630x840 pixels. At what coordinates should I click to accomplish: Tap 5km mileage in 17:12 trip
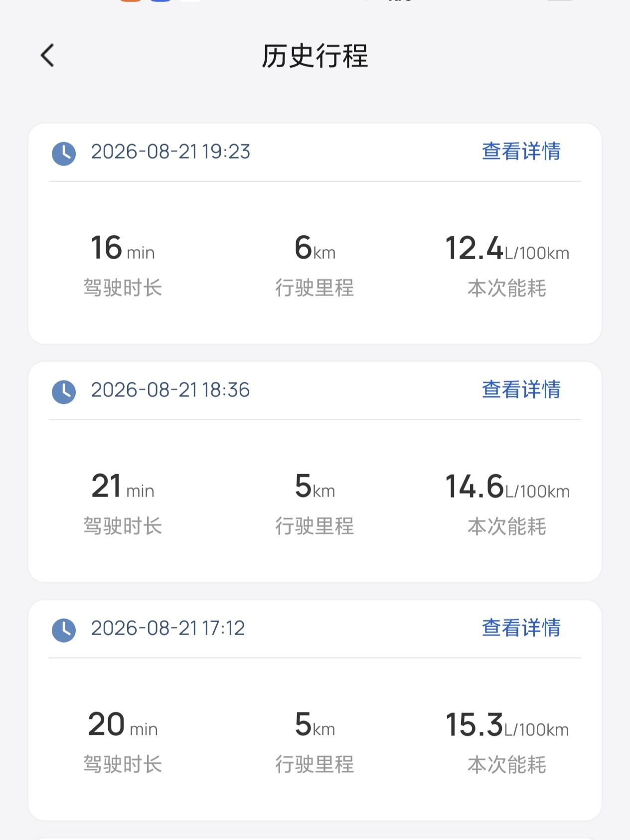[315, 724]
